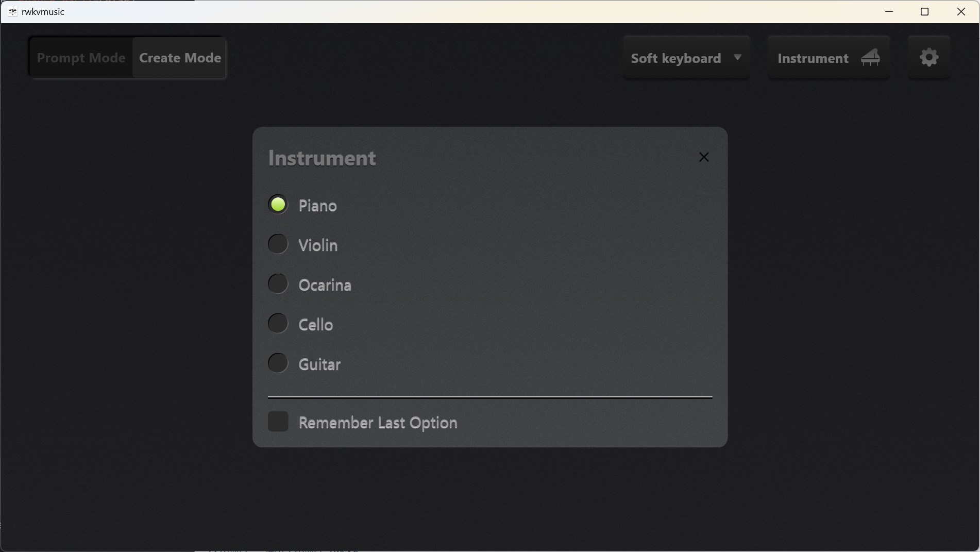Select the Guitar radio button
Screen dimensions: 980x552
point(278,363)
